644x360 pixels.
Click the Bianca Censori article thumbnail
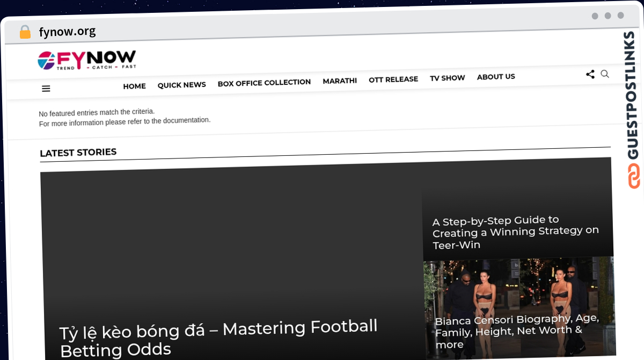tap(519, 307)
